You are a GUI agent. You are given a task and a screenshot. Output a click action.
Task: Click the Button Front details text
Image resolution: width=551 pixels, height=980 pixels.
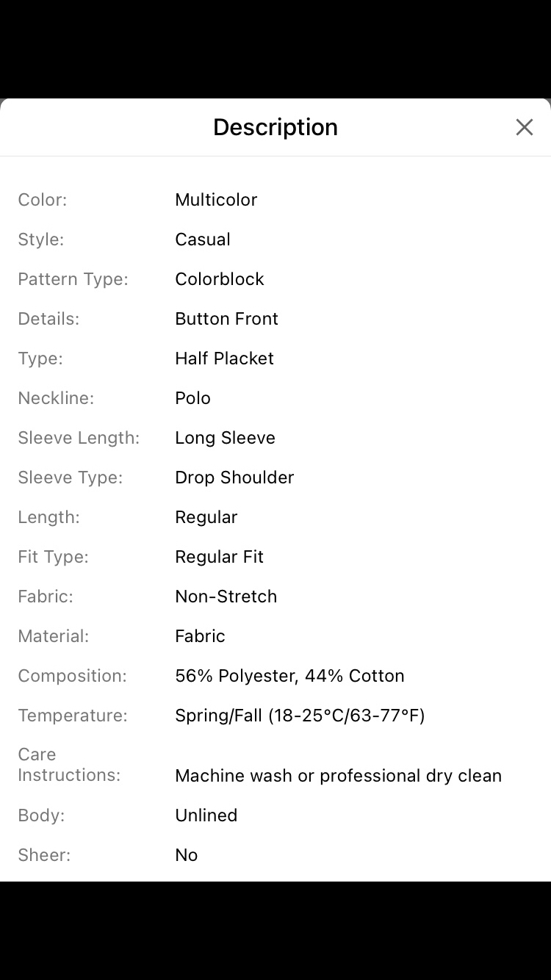click(226, 318)
